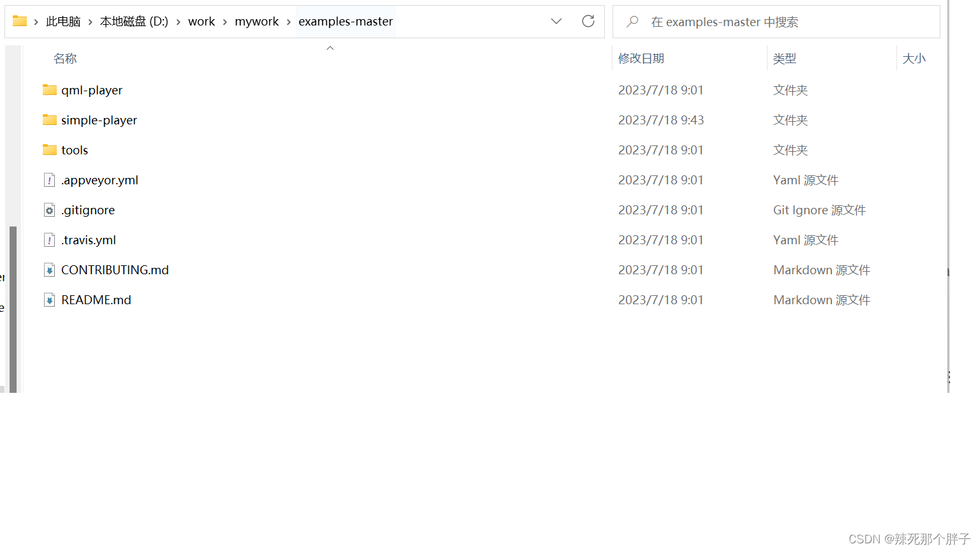
Task: Click simple-player date 2023/7/18 9:43
Action: 661,120
